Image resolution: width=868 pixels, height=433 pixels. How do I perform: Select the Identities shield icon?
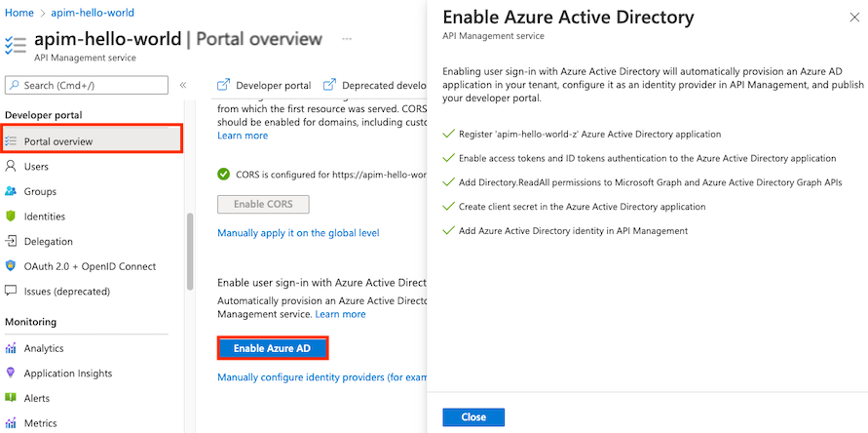tap(12, 216)
